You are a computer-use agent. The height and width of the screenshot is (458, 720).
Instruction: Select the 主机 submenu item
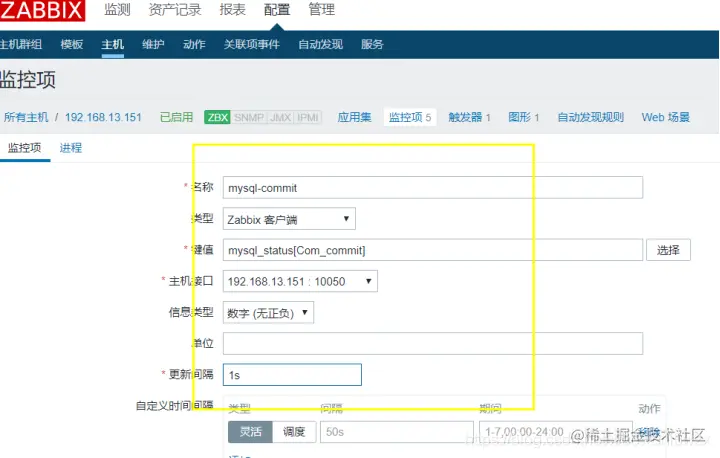click(x=112, y=45)
